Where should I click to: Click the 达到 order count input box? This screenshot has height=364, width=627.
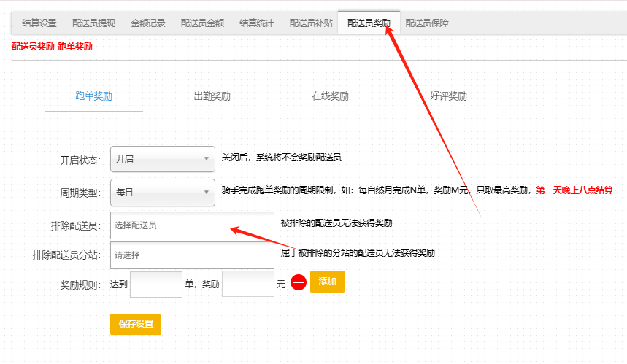(156, 284)
